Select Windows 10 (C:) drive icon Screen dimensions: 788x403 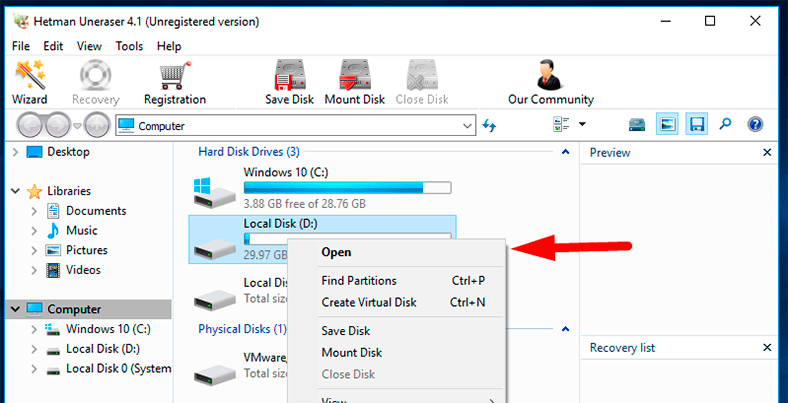point(214,191)
